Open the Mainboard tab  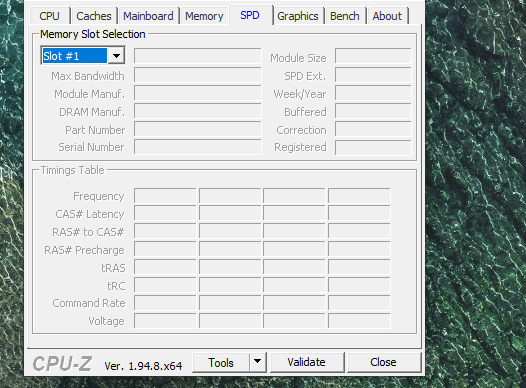point(148,16)
